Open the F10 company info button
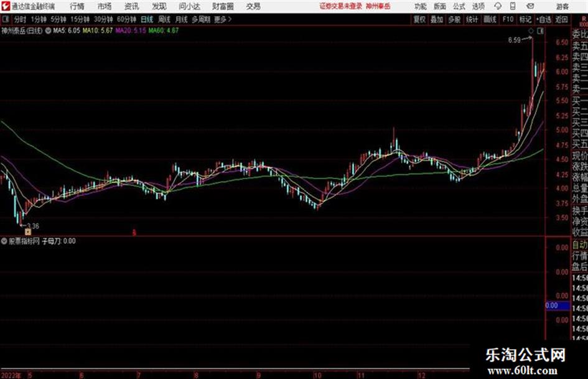The height and width of the screenshot is (379, 588). point(508,19)
